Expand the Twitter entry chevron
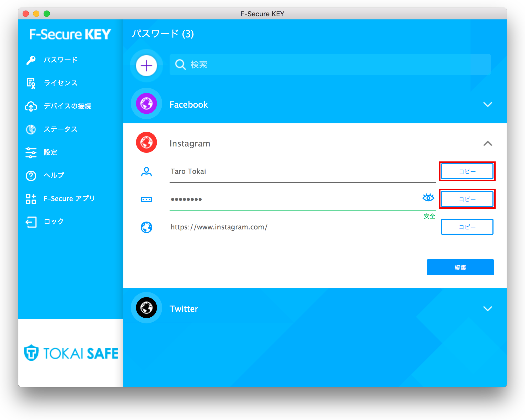The height and width of the screenshot is (420, 525). point(488,309)
